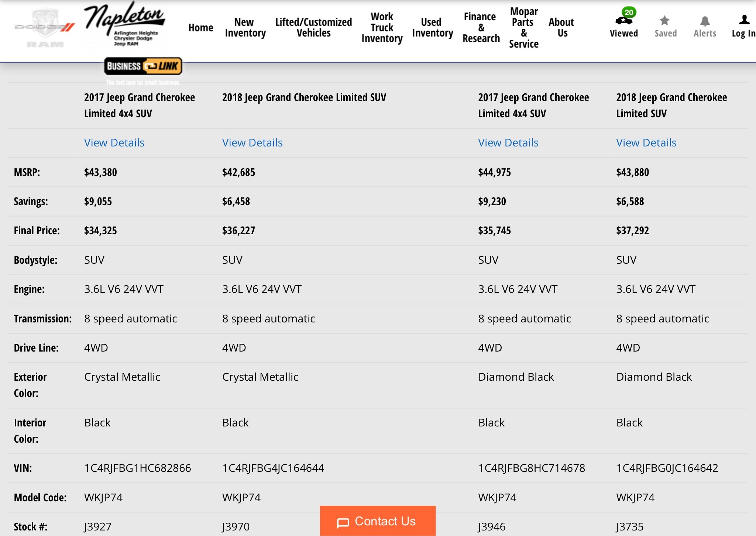This screenshot has width=756, height=536.
Task: Open the New Inventory menu
Action: pos(245,28)
